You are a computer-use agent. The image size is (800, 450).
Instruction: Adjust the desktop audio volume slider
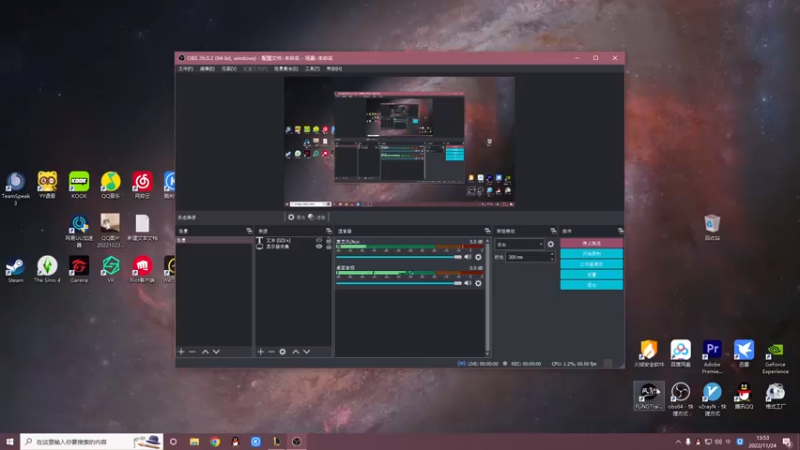coord(398,283)
